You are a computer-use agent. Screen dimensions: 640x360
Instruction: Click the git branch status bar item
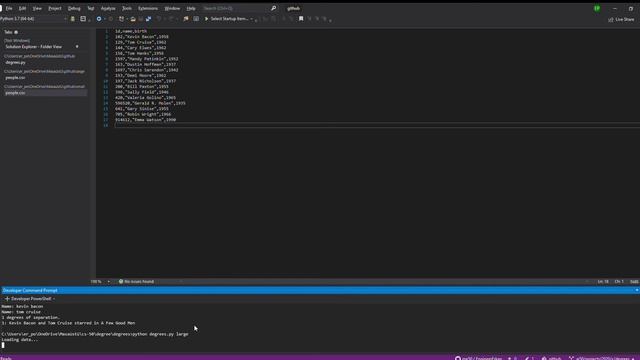click(600, 358)
